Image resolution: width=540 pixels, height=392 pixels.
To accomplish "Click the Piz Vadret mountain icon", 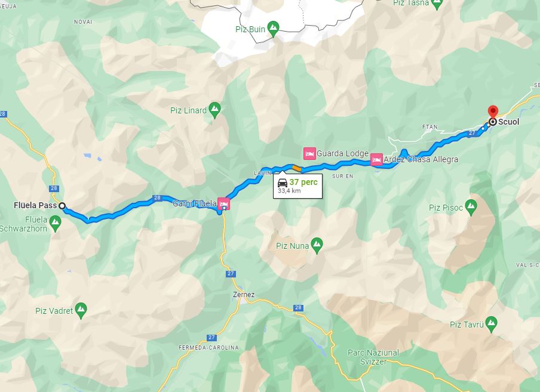I will [81, 310].
